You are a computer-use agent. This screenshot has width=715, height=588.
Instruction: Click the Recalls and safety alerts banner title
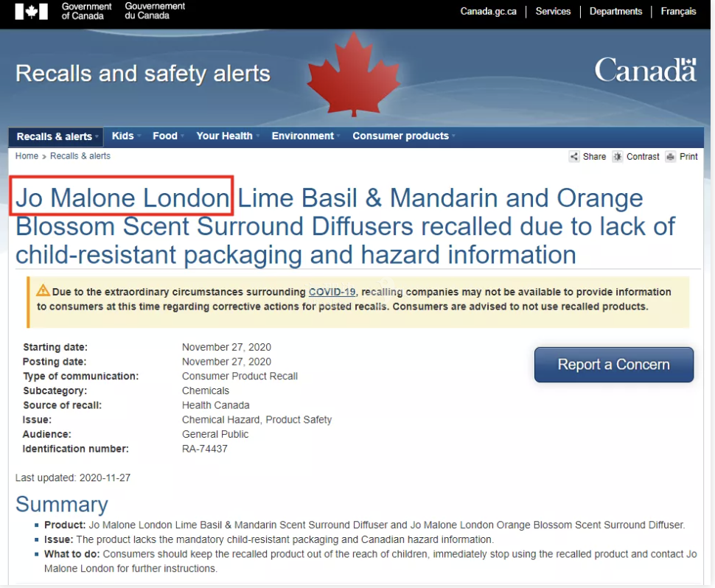[143, 74]
